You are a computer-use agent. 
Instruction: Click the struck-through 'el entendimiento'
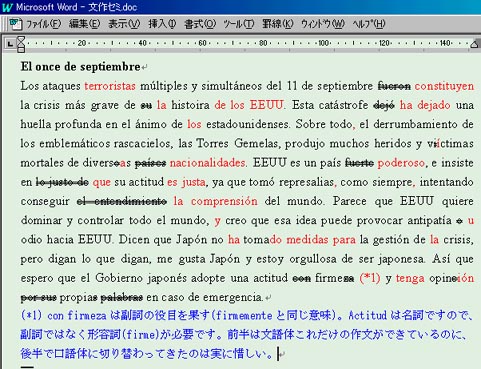coord(122,201)
